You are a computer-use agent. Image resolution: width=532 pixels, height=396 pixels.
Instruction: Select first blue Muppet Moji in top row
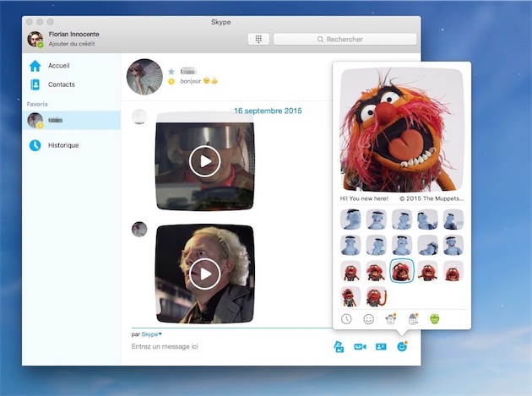[350, 220]
